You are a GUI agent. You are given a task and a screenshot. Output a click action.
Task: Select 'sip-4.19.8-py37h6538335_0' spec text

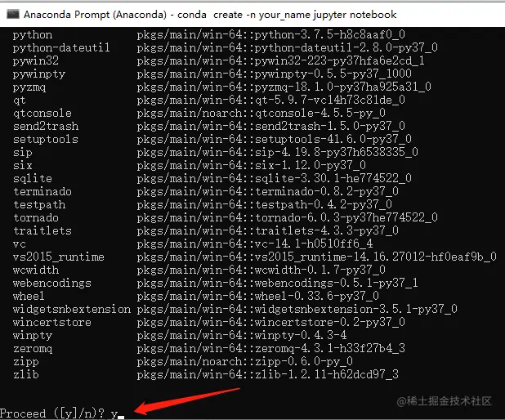(x=336, y=152)
